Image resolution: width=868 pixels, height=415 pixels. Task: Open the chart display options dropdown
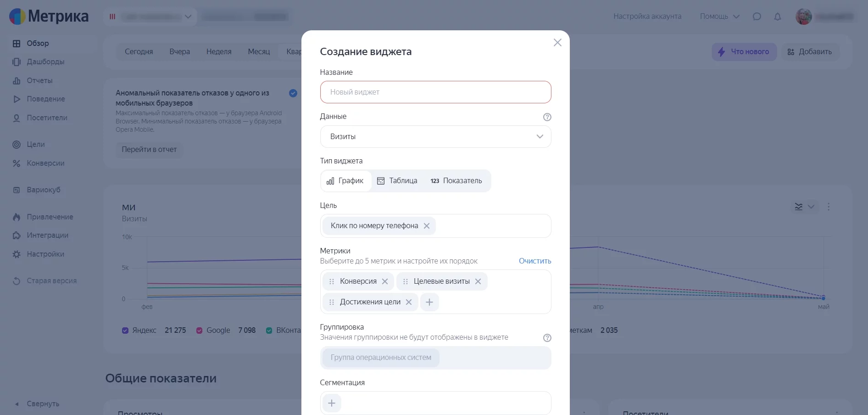(x=804, y=207)
